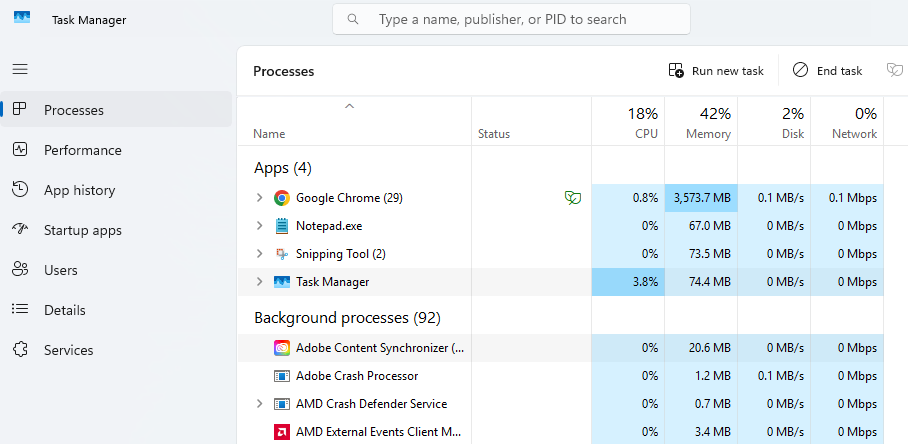Switch to the Startup apps page

tap(82, 230)
